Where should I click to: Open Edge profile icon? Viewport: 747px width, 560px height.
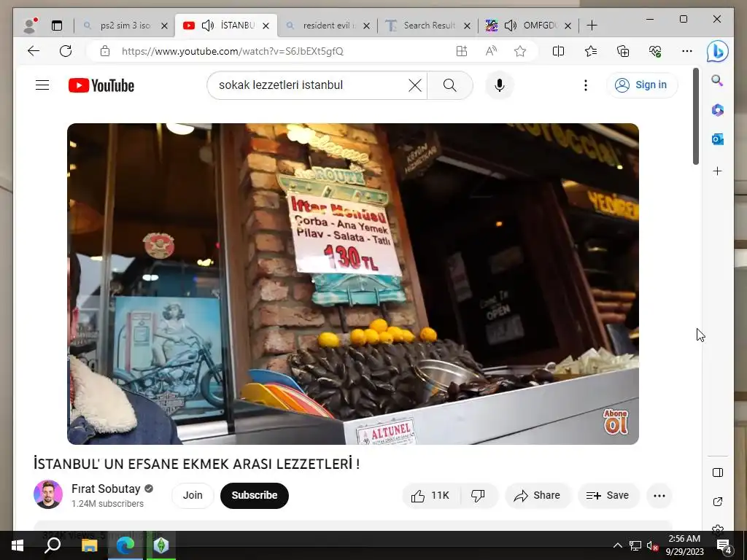30,26
